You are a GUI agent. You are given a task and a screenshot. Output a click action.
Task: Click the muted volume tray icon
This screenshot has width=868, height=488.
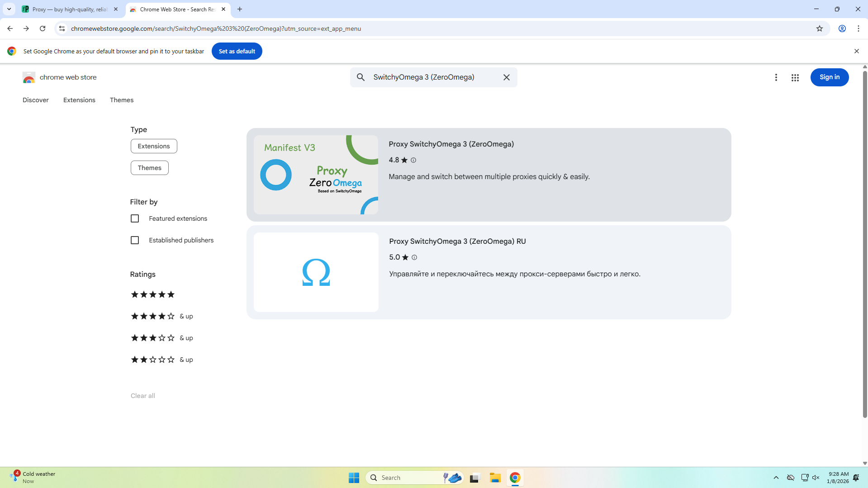click(x=816, y=478)
